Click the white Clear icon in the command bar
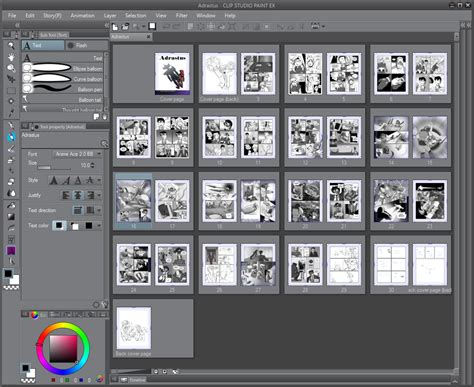Image resolution: width=474 pixels, height=387 pixels. [152, 26]
